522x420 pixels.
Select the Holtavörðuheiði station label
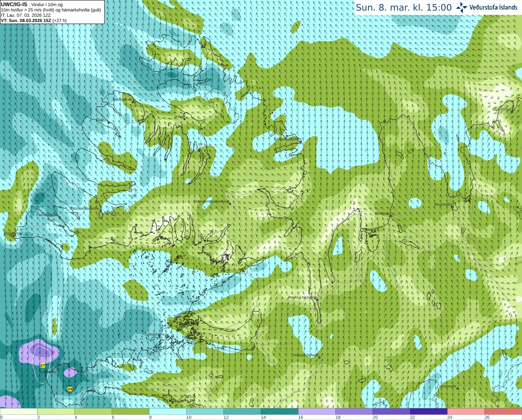point(305,355)
